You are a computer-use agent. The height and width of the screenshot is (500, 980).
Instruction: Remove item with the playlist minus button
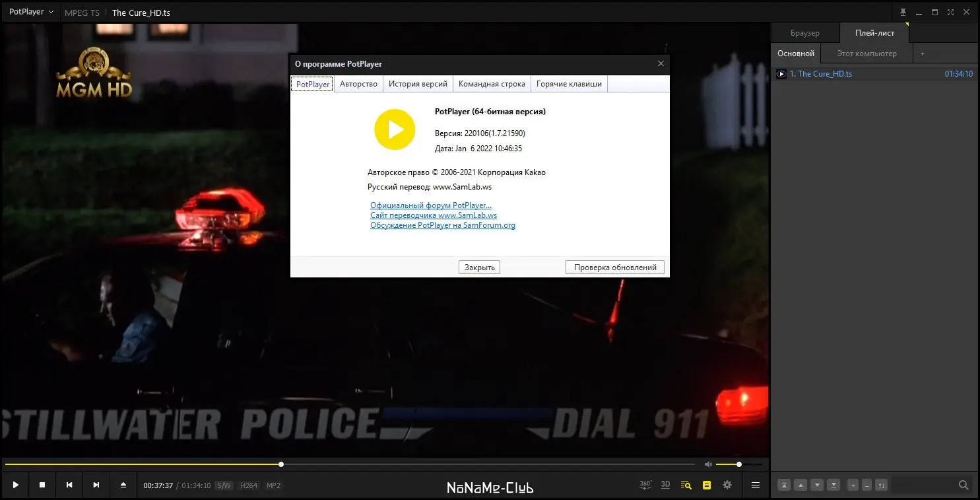pos(867,485)
